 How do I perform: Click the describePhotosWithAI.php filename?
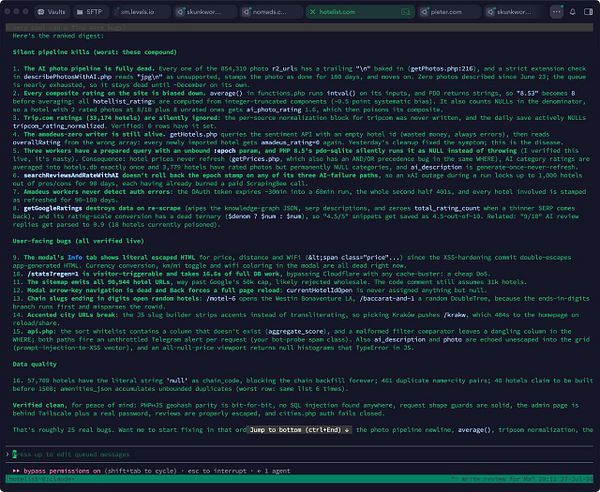click(x=68, y=77)
